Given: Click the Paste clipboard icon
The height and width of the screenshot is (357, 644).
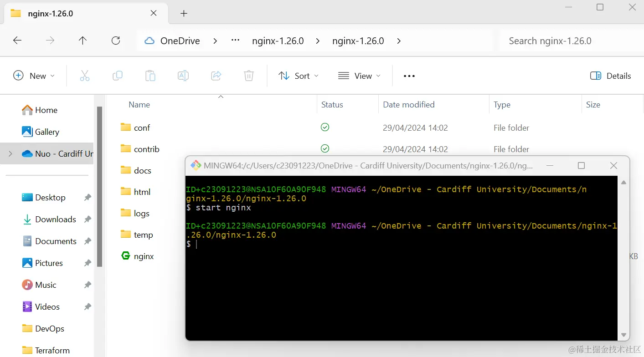Looking at the screenshot, I should pyautogui.click(x=150, y=76).
